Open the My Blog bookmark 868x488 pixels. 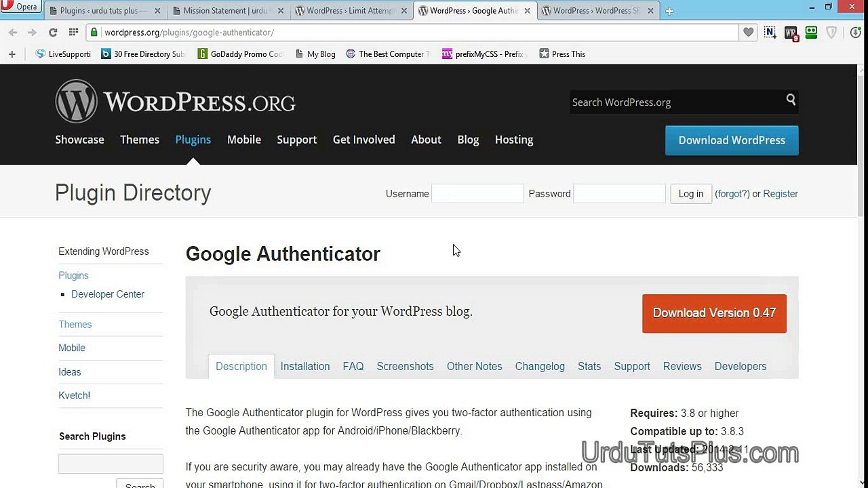[x=315, y=54]
